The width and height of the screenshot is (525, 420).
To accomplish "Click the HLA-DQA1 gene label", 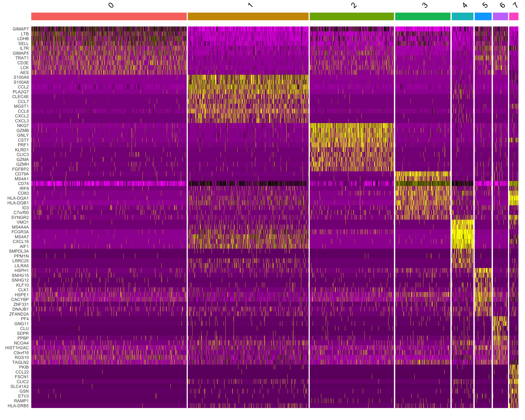I will [18, 198].
